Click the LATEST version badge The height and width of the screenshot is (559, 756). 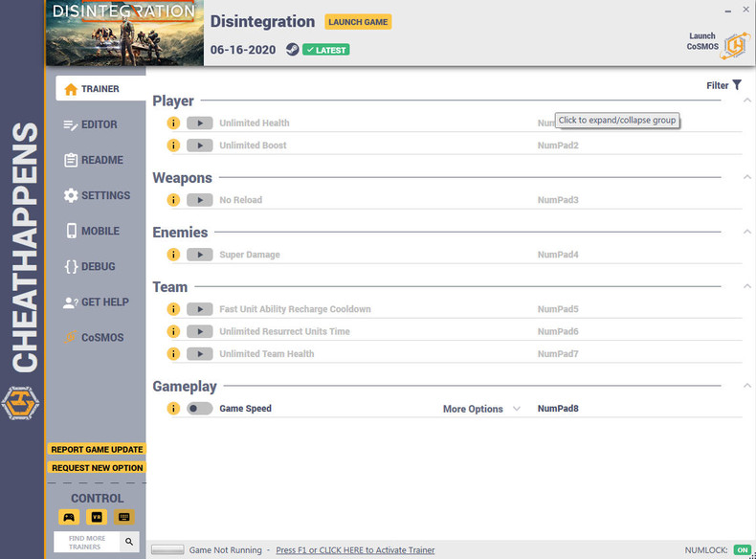click(326, 50)
